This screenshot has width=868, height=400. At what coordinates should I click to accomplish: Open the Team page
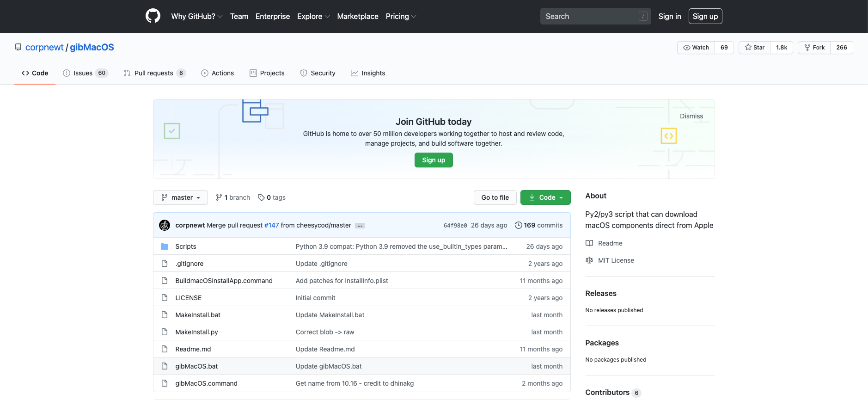point(239,16)
